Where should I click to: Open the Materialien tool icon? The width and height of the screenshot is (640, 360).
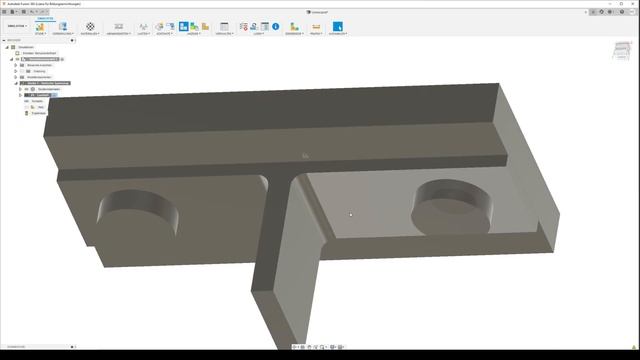(90, 27)
